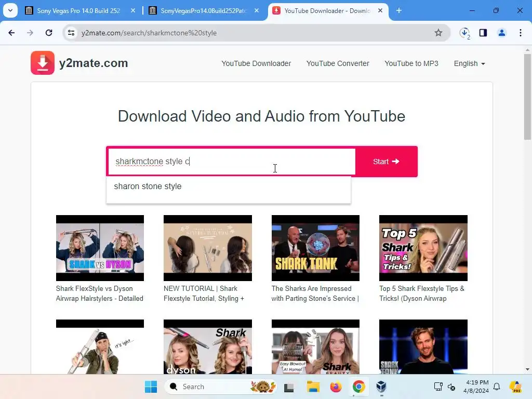Open the Chrome three-dot menu
Image resolution: width=532 pixels, height=399 pixels.
click(x=521, y=33)
